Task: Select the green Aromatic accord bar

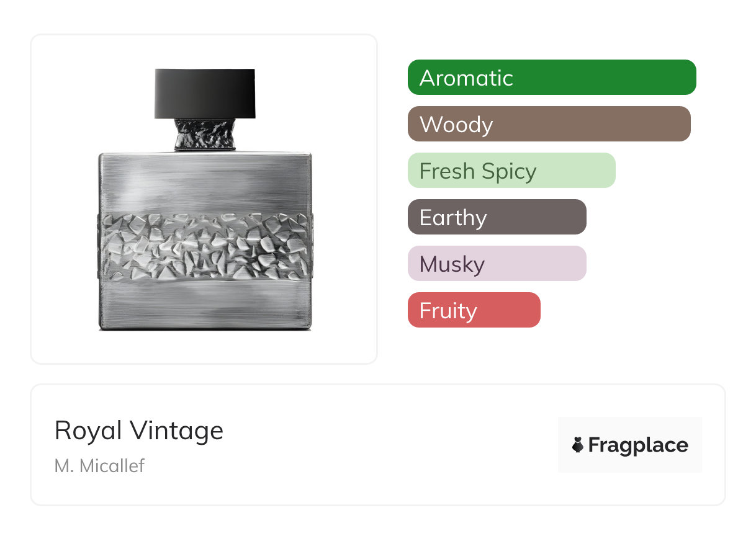Action: tap(552, 78)
